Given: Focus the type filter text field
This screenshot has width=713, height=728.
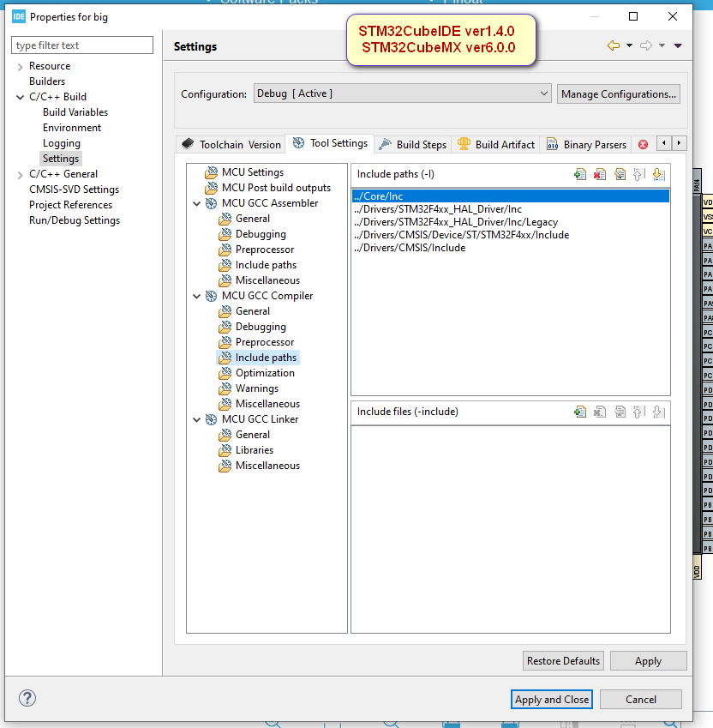Looking at the screenshot, I should point(82,45).
